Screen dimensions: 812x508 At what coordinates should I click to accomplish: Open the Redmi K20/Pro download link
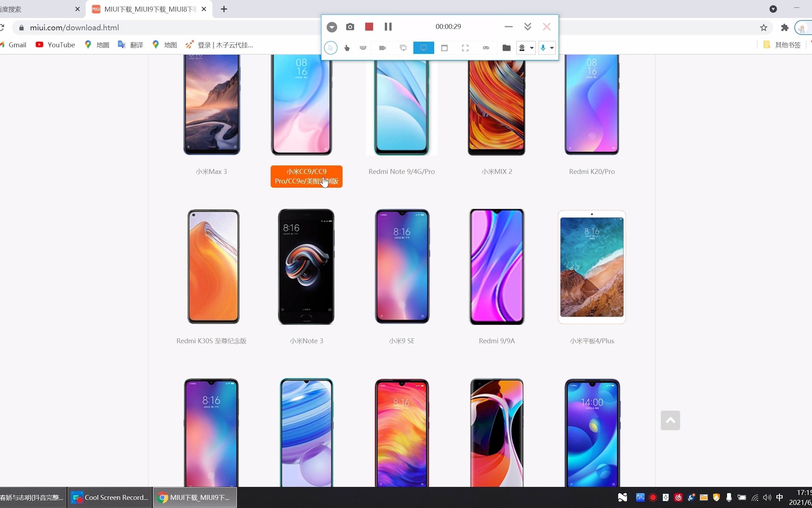click(592, 171)
